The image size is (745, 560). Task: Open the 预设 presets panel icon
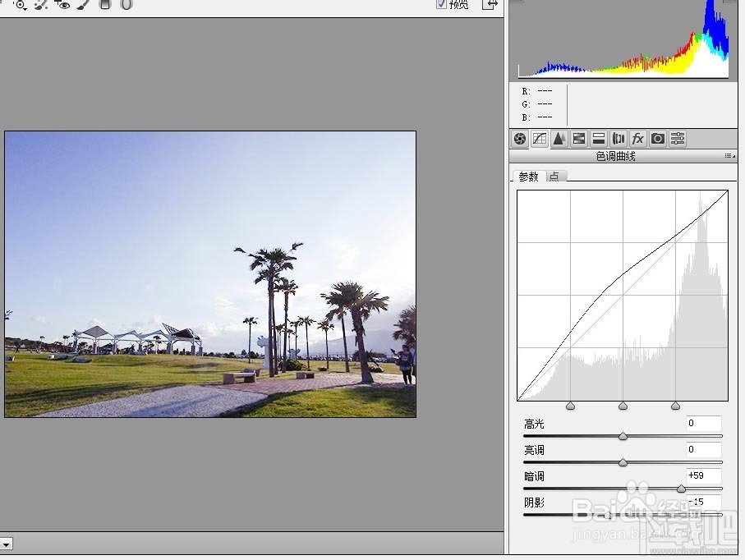pyautogui.click(x=678, y=138)
